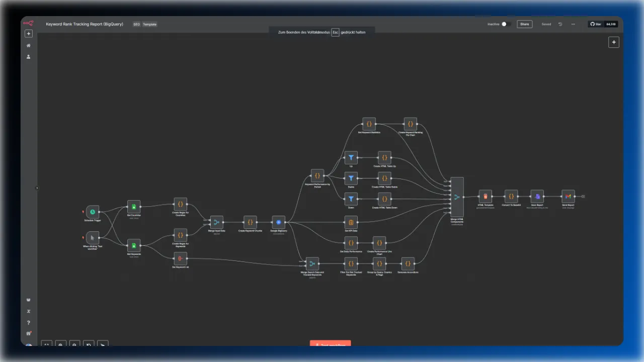The width and height of the screenshot is (644, 362).
Task: Click the Share button
Action: pyautogui.click(x=524, y=24)
